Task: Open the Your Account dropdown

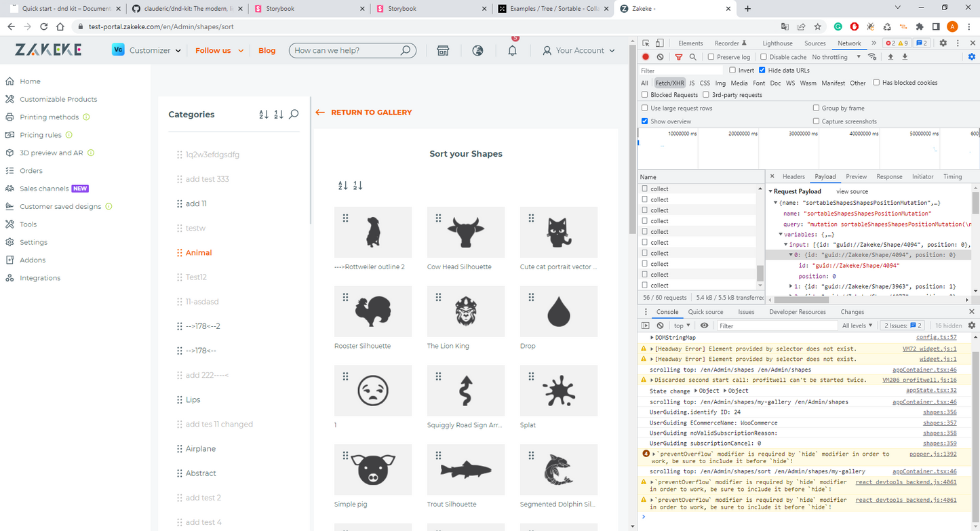Action: 579,51
